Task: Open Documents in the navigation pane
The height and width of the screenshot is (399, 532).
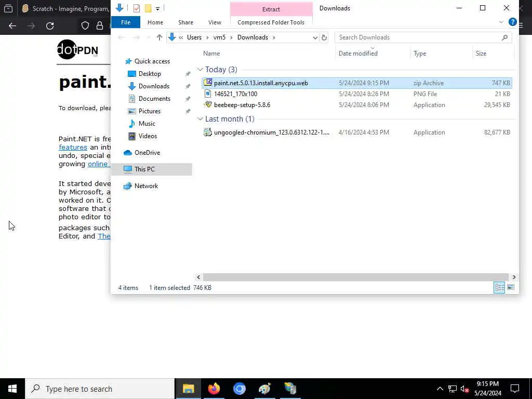Action: [154, 99]
